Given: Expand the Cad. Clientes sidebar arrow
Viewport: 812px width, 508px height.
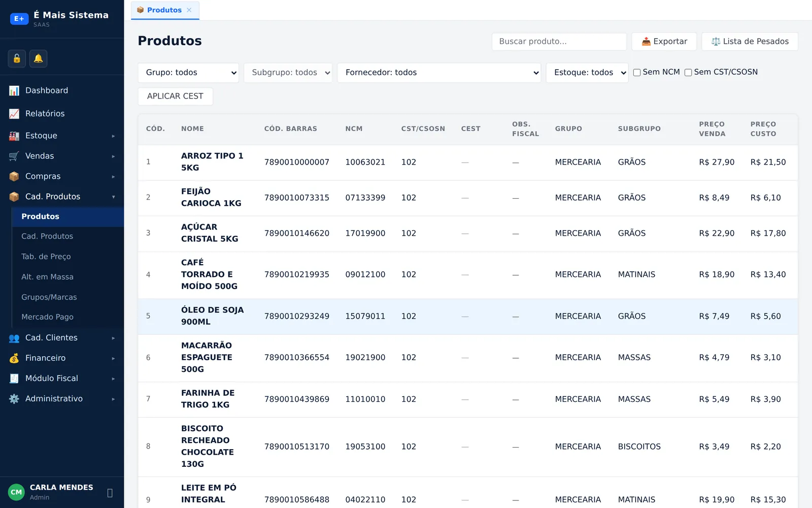Looking at the screenshot, I should (113, 338).
